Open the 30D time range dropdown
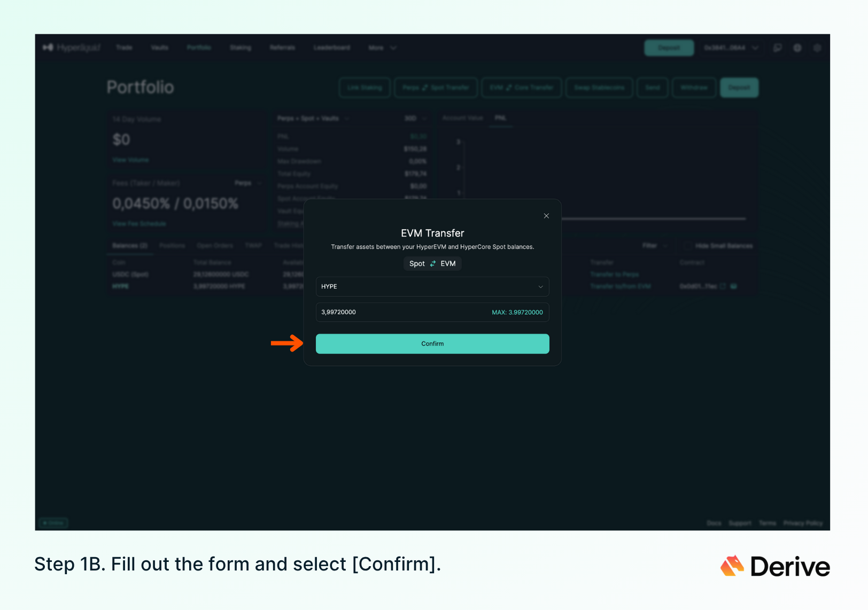 415,119
